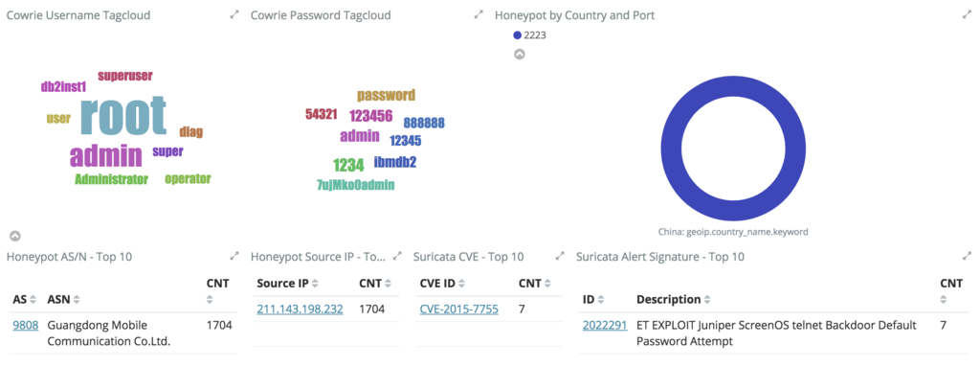This screenshot has width=980, height=367.
Task: Toggle the Username Tagcloud bottom collapse arrow
Action: point(15,236)
